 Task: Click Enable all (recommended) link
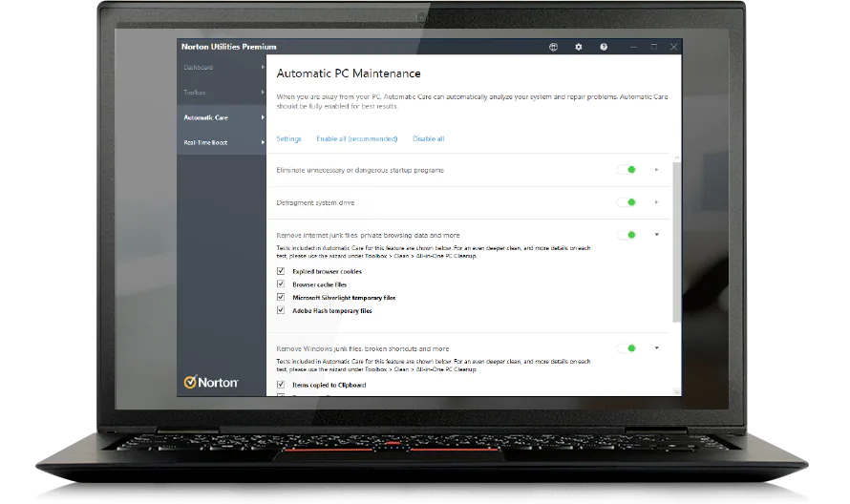click(x=356, y=138)
